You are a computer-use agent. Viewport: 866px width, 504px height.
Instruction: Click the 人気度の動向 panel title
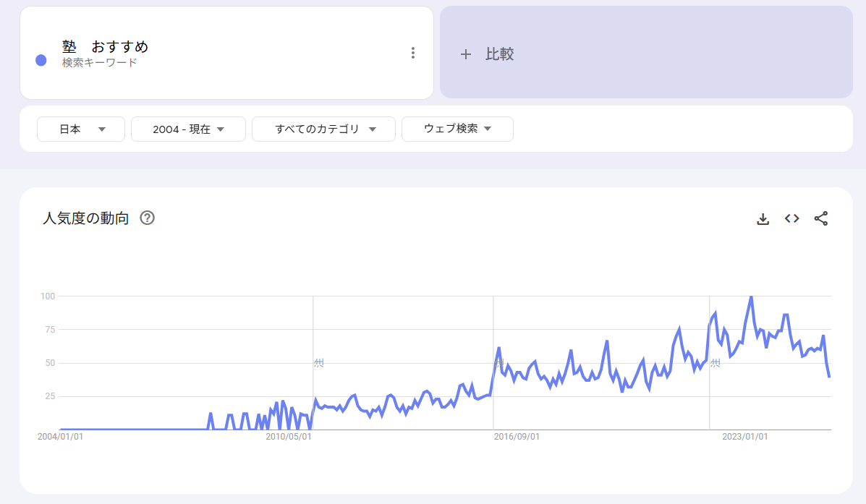point(85,217)
